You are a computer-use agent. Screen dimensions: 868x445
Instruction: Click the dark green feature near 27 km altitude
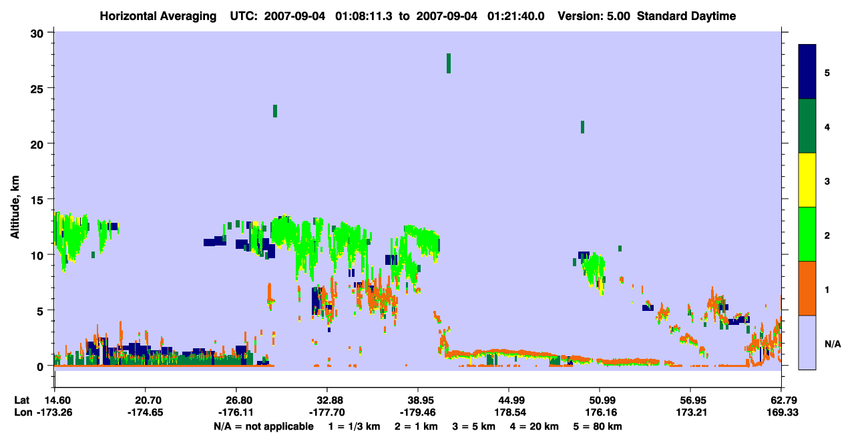pyautogui.click(x=449, y=63)
